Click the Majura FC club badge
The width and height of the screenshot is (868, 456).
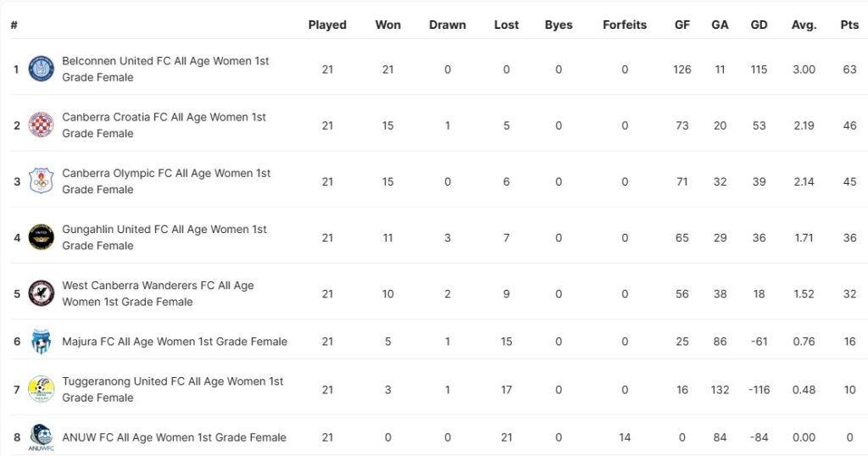[41, 342]
